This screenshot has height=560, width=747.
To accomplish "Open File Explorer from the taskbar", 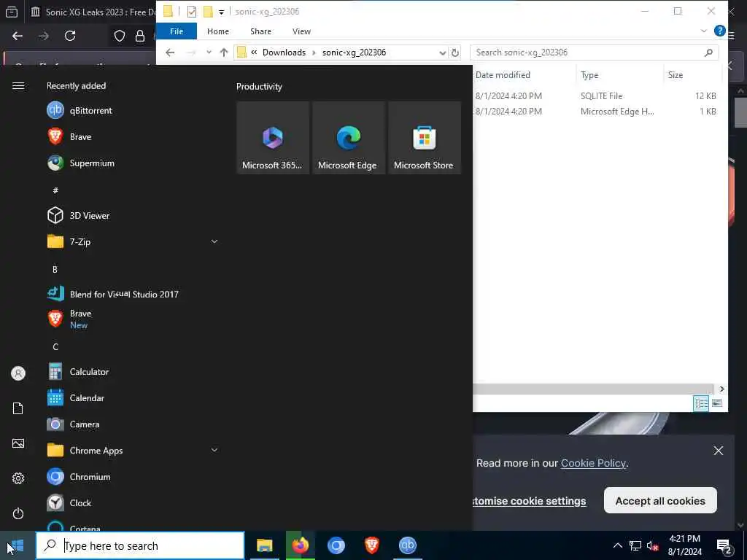I will tap(264, 545).
